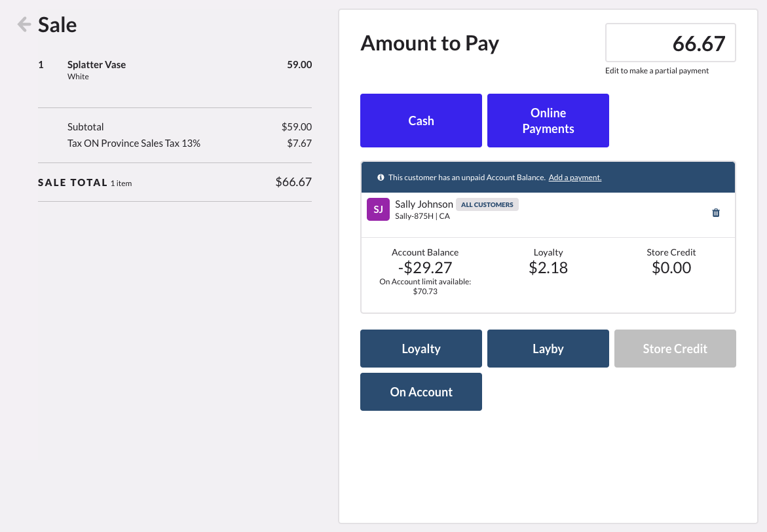This screenshot has height=532, width=767.
Task: Click the back arrow beside Sale
Action: [x=24, y=25]
